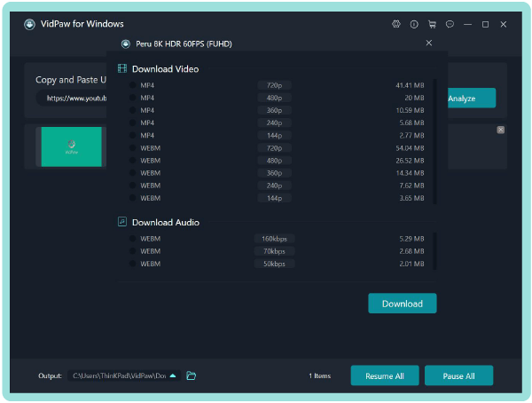Select WEBM 480p video radio button
The height and width of the screenshot is (403, 532).
[133, 161]
